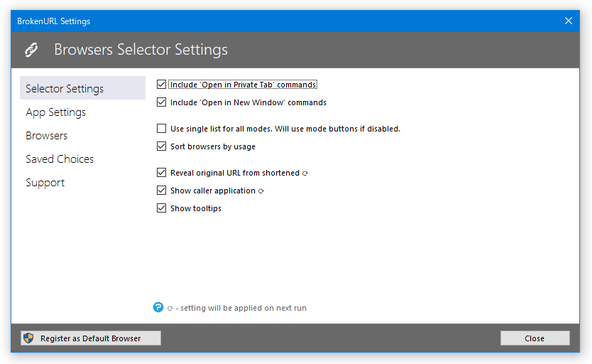Toggle Reveal original URL from shortened
Screen dimensions: 592x364
[x=161, y=173]
